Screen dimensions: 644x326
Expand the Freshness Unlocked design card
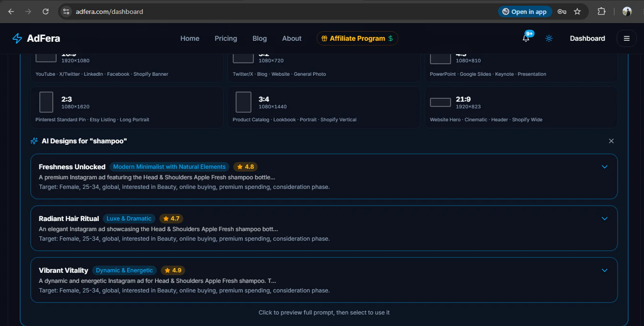tap(605, 167)
